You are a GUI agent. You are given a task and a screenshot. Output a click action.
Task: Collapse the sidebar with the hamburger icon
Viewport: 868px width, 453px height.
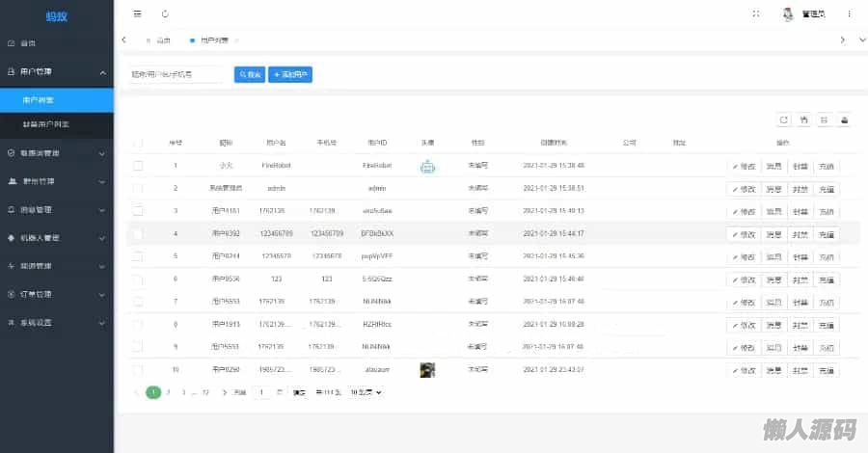click(137, 13)
